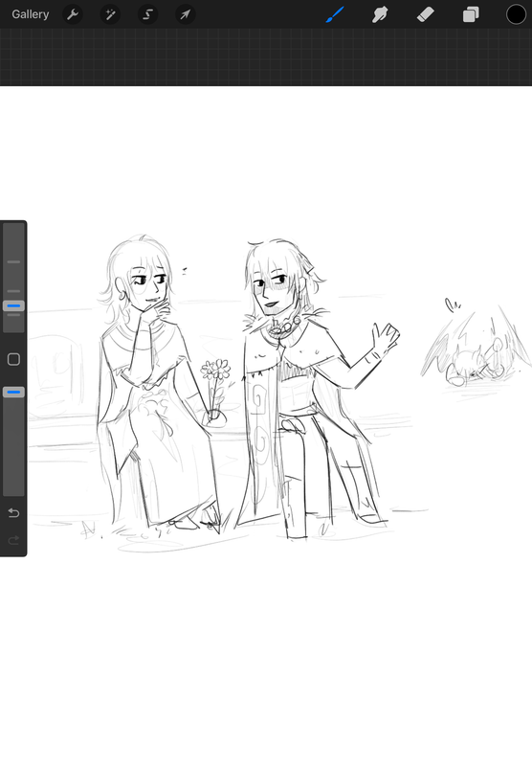Viewport: 532px width, 766px height.
Task: Activate the Selection tool
Action: tap(148, 14)
